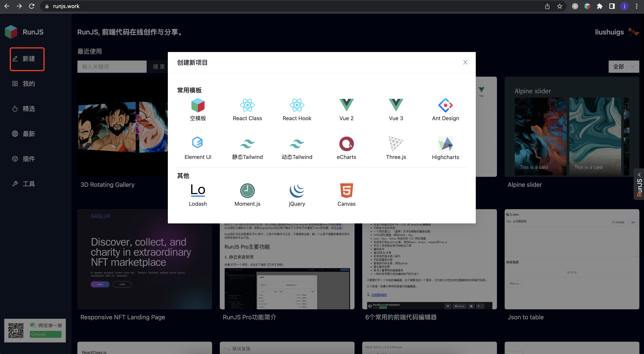This screenshot has width=644, height=354.
Task: Choose the React Class template
Action: click(247, 110)
